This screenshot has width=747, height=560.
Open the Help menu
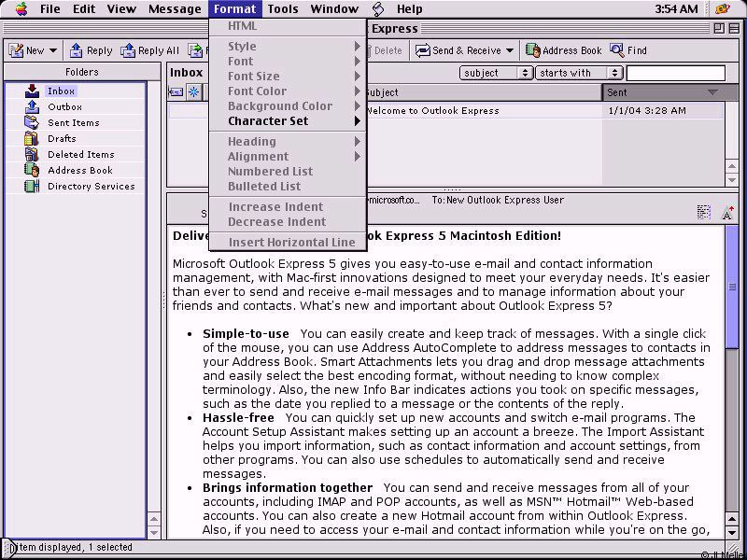(x=410, y=8)
